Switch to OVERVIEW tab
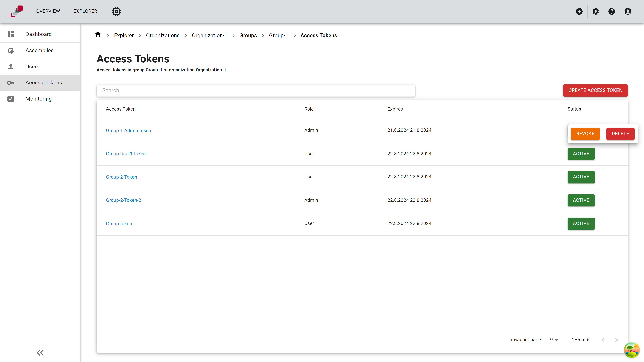Viewport: 644px width, 362px height. point(48,11)
